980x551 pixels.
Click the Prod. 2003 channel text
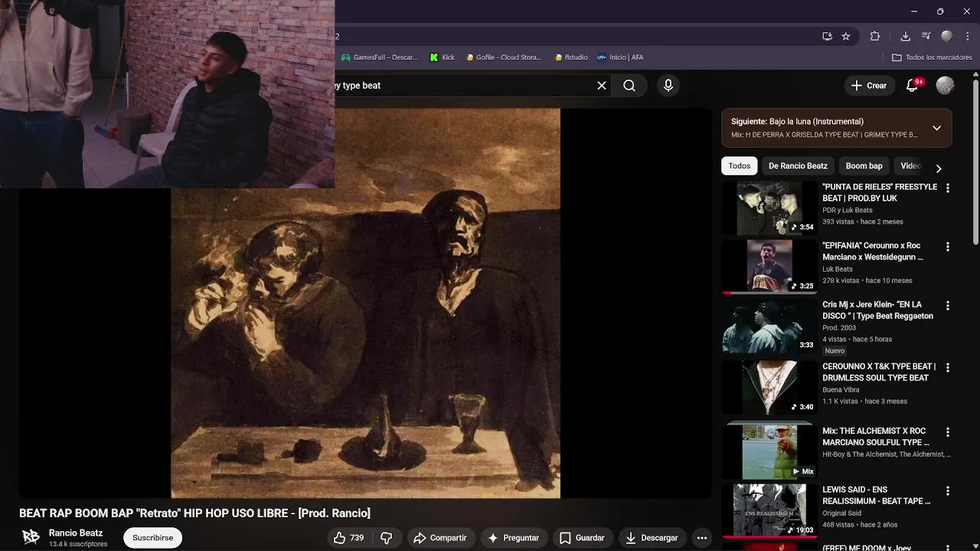839,328
